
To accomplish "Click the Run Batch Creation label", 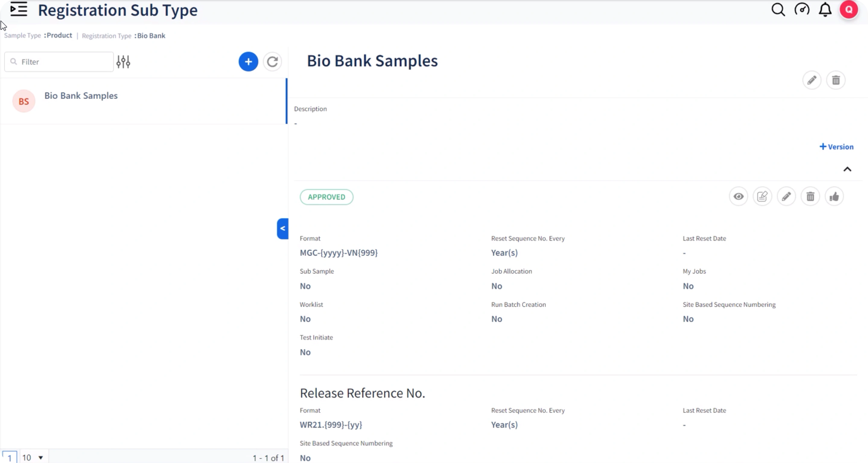I will (x=519, y=304).
